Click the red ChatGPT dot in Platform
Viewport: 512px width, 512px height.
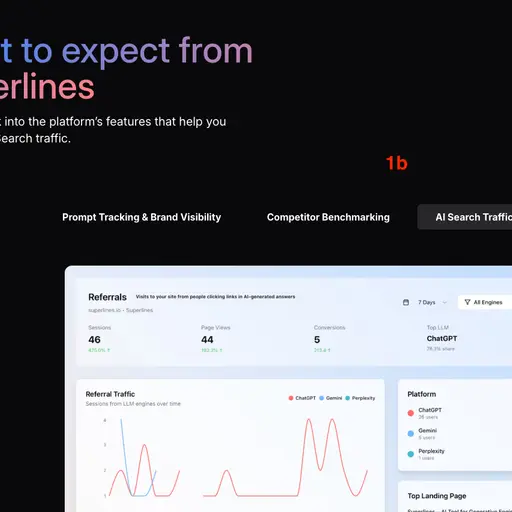411,413
